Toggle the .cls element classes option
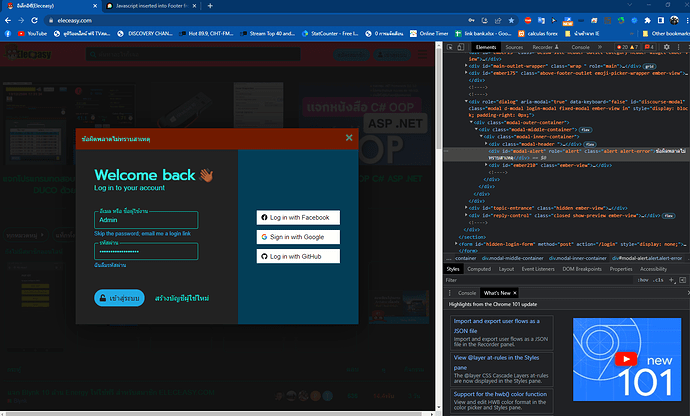690x416 pixels. click(658, 280)
